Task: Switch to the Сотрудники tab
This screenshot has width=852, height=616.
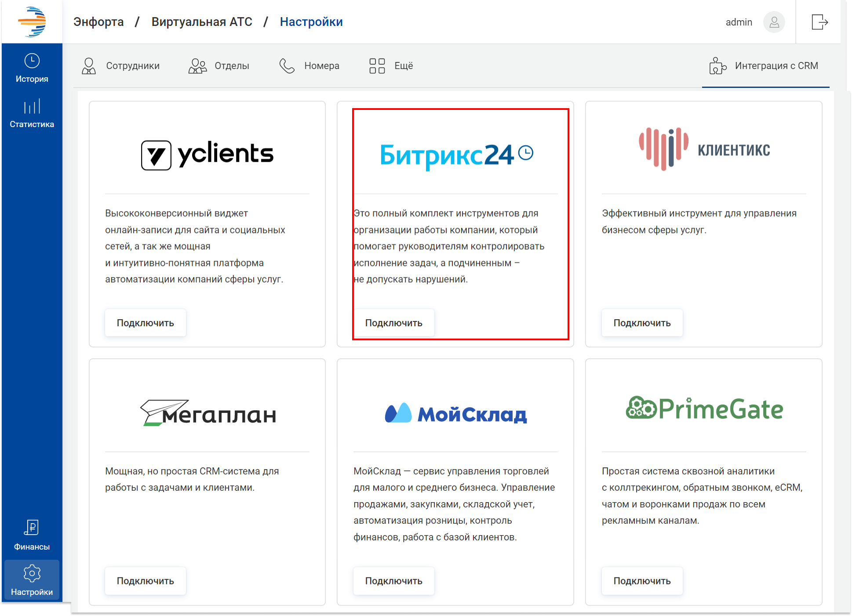Action: pos(120,66)
